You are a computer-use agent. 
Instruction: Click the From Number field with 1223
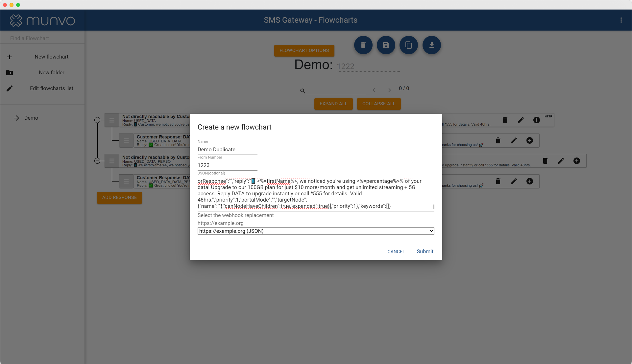(227, 165)
